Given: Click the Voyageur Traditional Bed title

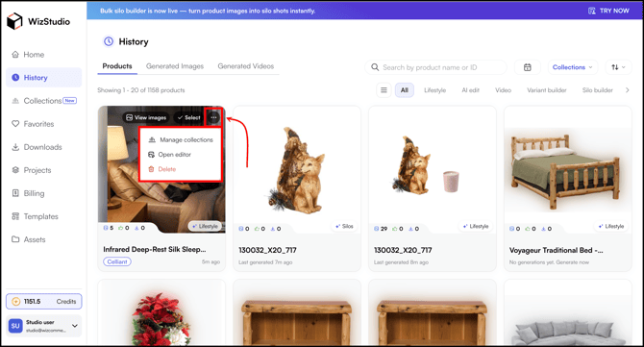Looking at the screenshot, I should tap(557, 250).
